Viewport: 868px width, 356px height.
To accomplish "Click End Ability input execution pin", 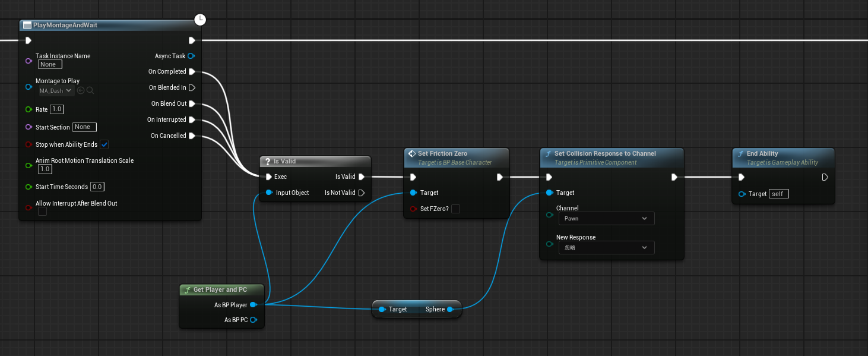I will pos(742,177).
